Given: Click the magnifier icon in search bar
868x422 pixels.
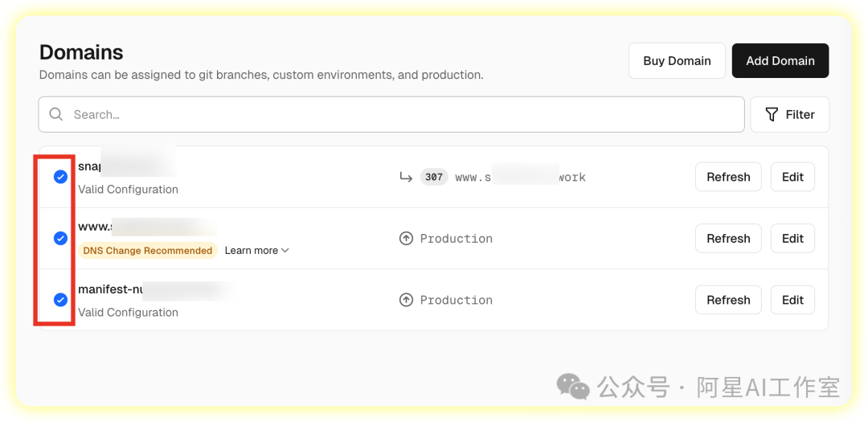Looking at the screenshot, I should (x=56, y=115).
